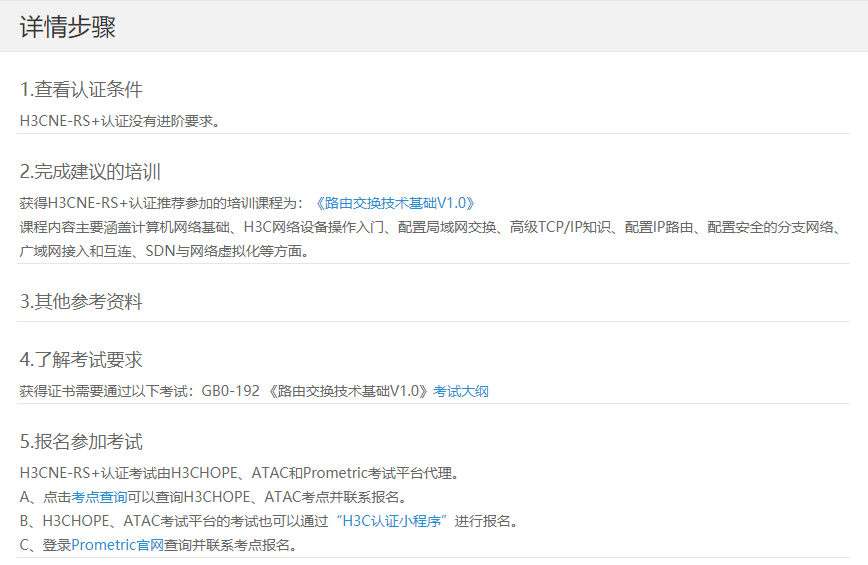Screen dimensions: 868x565
Task: Click text 可以查询H3CHOPE、ATAC考点并联系报名。
Action: pyautogui.click(x=268, y=497)
